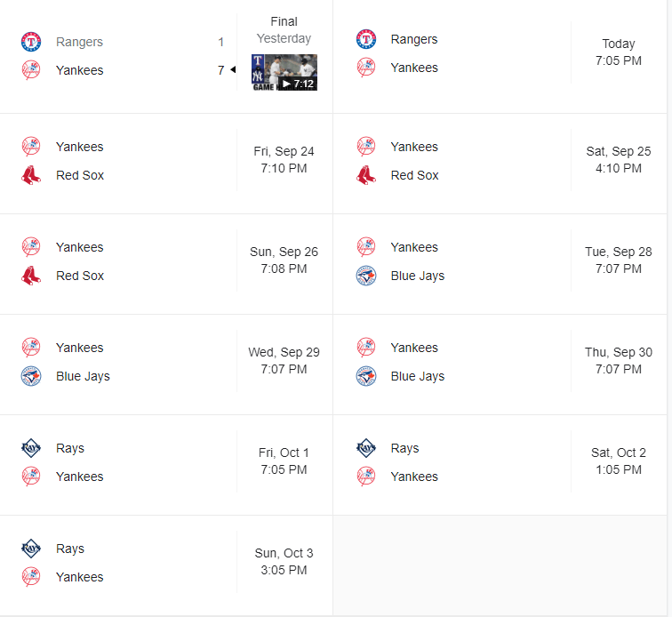Screen dimensions: 672x617
Task: Click the Yankees logo for Thu, Sep 30
Action: pos(366,348)
